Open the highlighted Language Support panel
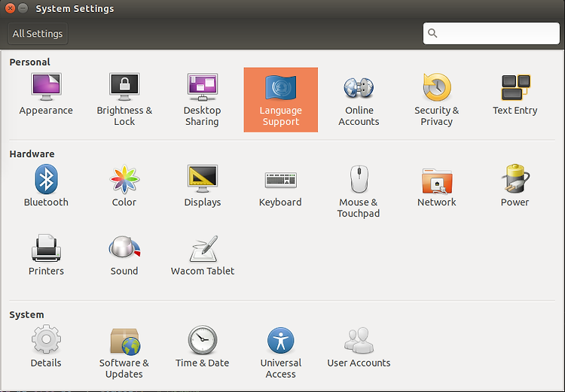 281,100
